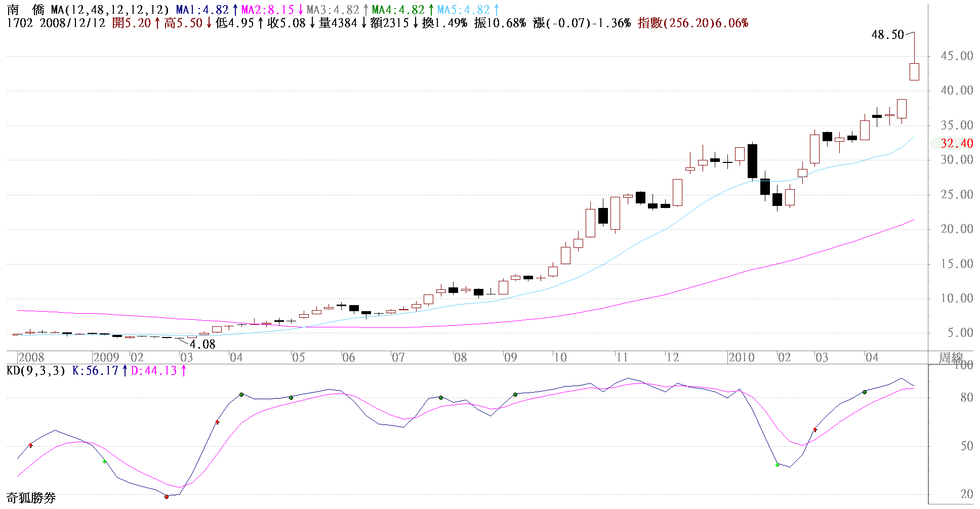Select the MA4:4.82 green indicator label
The width and height of the screenshot is (980, 509).
398,10
